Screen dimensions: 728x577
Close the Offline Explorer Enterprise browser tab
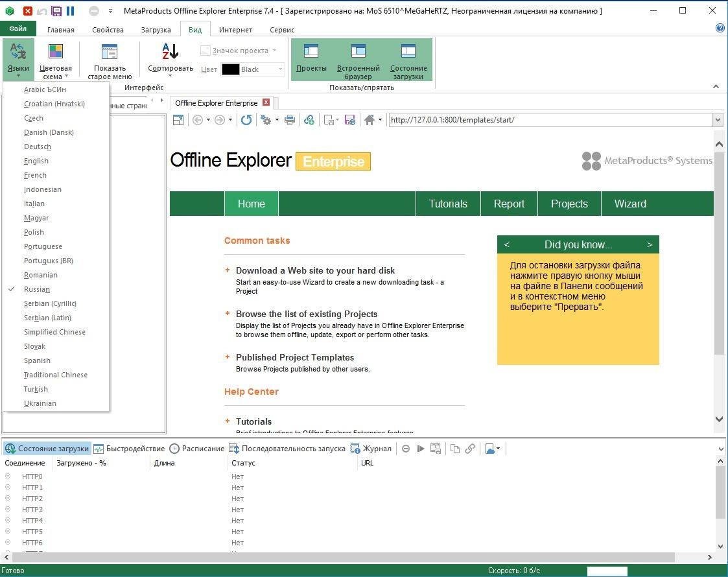[266, 102]
